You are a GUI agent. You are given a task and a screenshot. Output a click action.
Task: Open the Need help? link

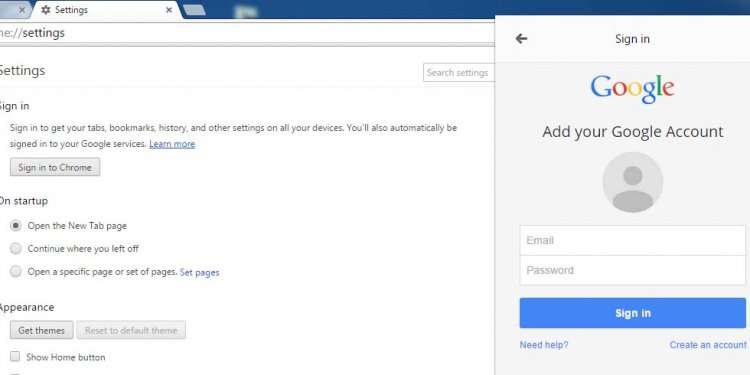(x=544, y=345)
